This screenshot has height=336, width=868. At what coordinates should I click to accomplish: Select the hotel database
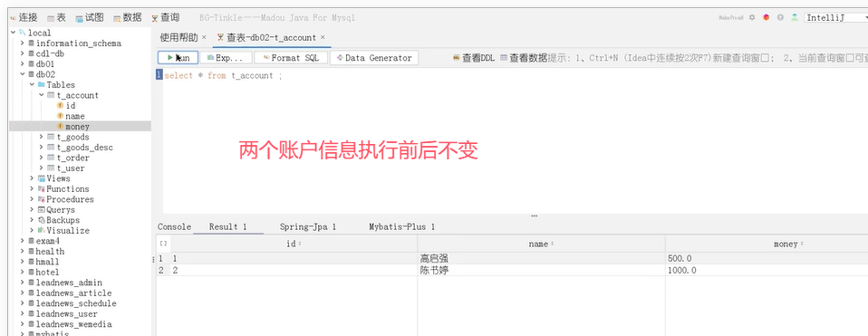coord(48,273)
